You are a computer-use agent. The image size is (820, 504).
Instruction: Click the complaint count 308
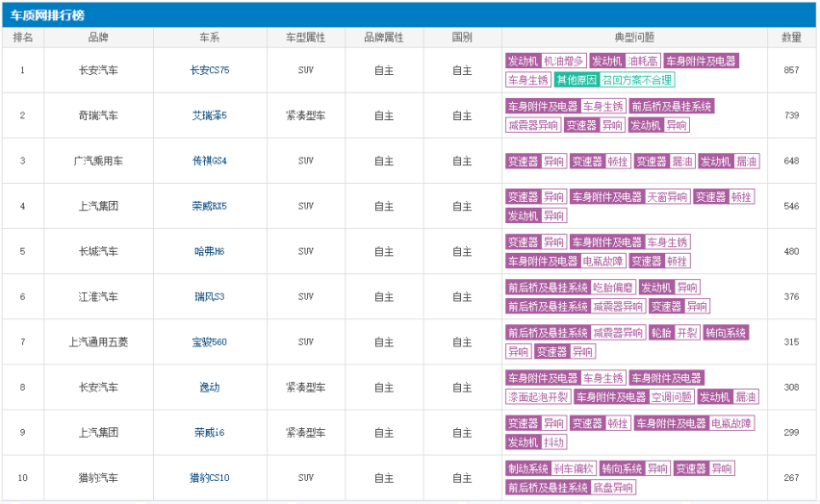[791, 388]
